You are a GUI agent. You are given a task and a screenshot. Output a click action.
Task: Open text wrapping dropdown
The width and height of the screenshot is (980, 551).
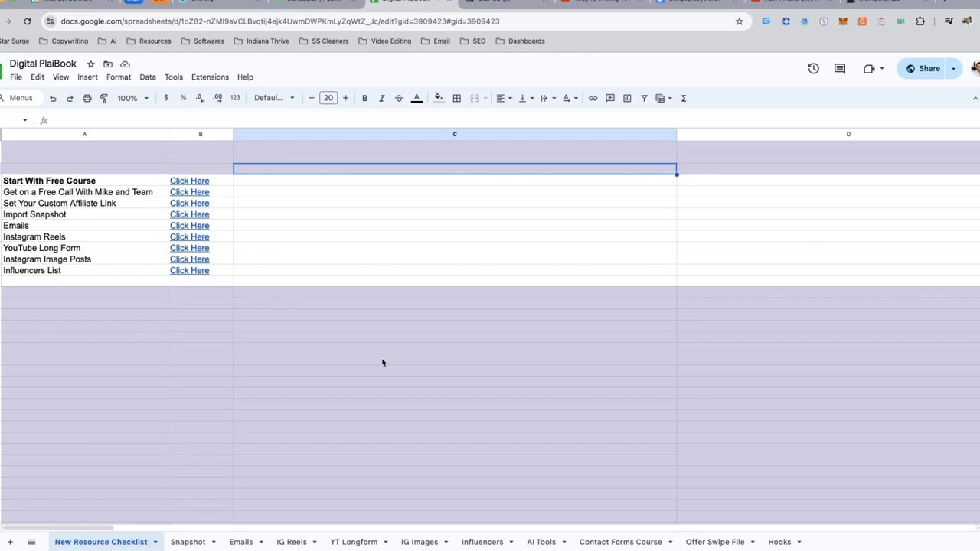[547, 98]
